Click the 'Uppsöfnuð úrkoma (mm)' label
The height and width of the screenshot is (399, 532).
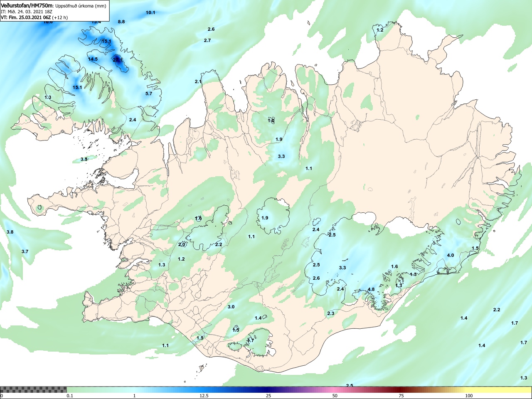(x=81, y=6)
